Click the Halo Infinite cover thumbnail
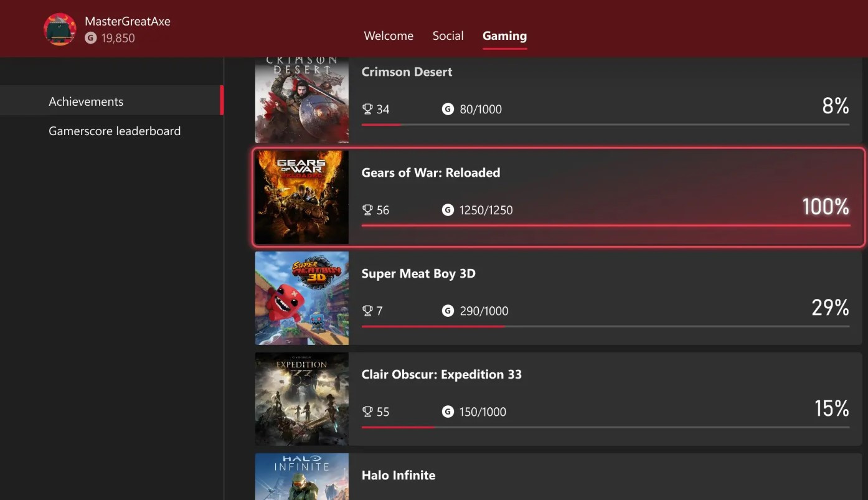This screenshot has width=868, height=500. coord(302,476)
